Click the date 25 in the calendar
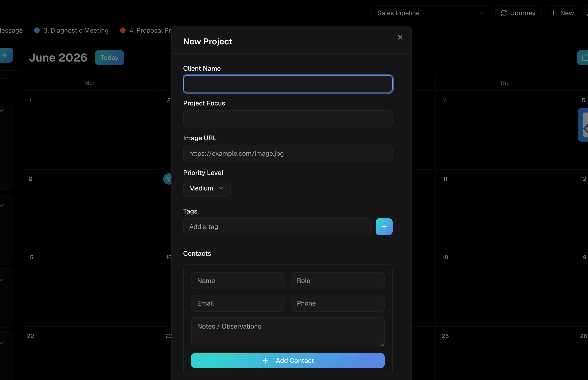This screenshot has height=380, width=588. [445, 336]
